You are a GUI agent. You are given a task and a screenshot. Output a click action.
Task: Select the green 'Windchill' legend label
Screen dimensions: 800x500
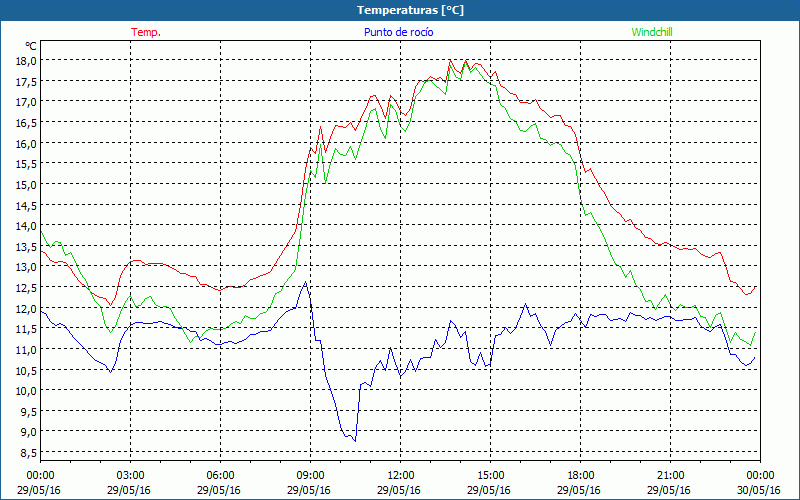[652, 32]
